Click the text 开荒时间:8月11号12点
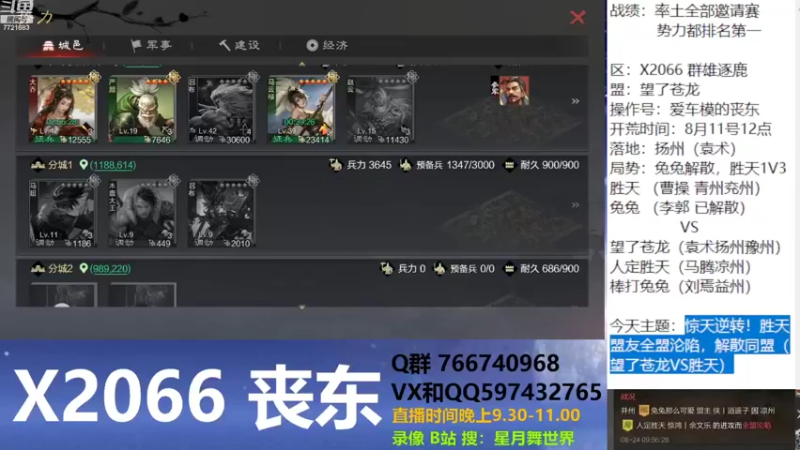Image resolution: width=800 pixels, height=450 pixels. pos(691,129)
